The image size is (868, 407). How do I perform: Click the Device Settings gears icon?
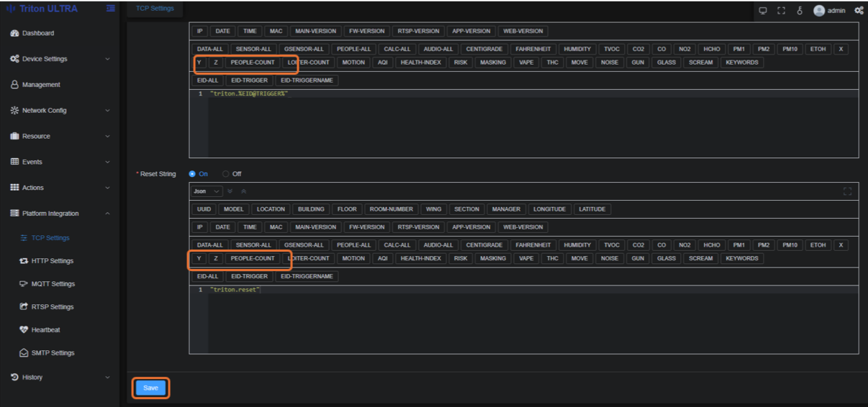(x=14, y=59)
